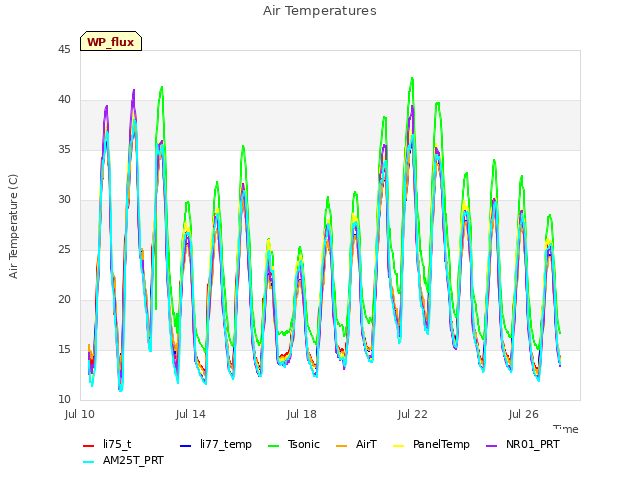The image size is (640, 480).
Task: Click the red li75_t legend swatch
Action: 88,446
